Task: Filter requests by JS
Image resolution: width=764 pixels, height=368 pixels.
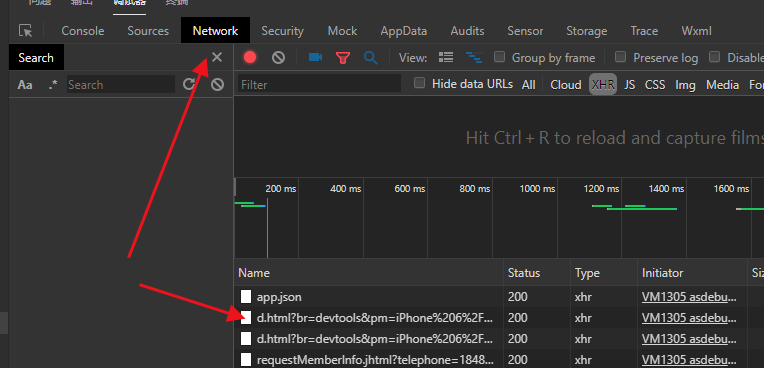Action: point(630,85)
